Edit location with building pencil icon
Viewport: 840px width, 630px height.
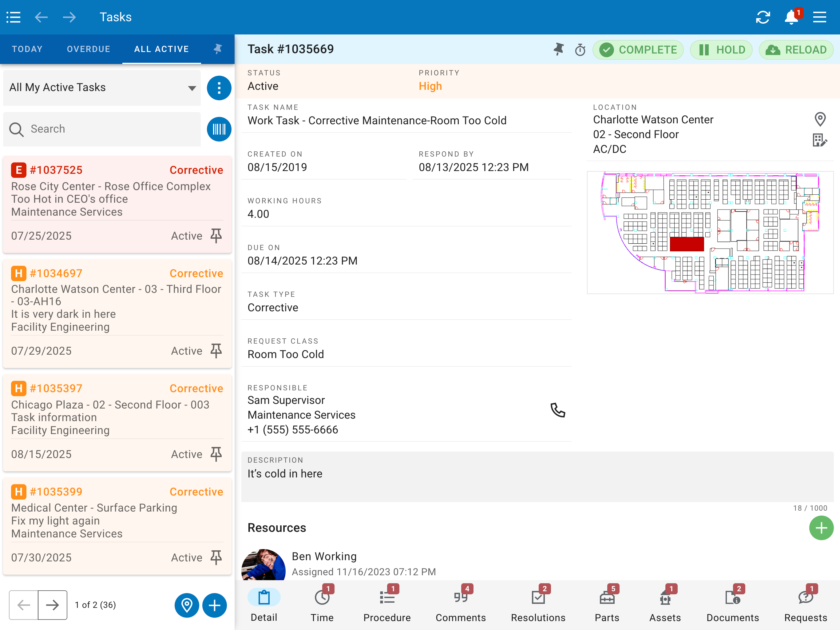tap(820, 140)
